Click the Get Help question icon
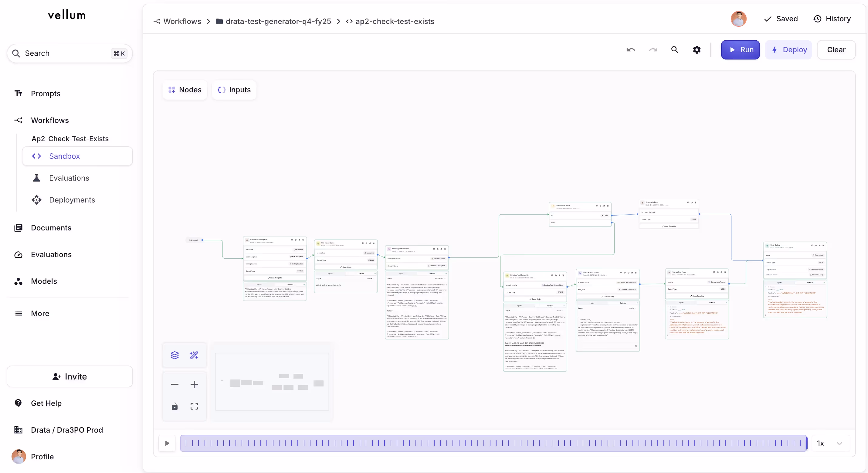 [x=18, y=403]
